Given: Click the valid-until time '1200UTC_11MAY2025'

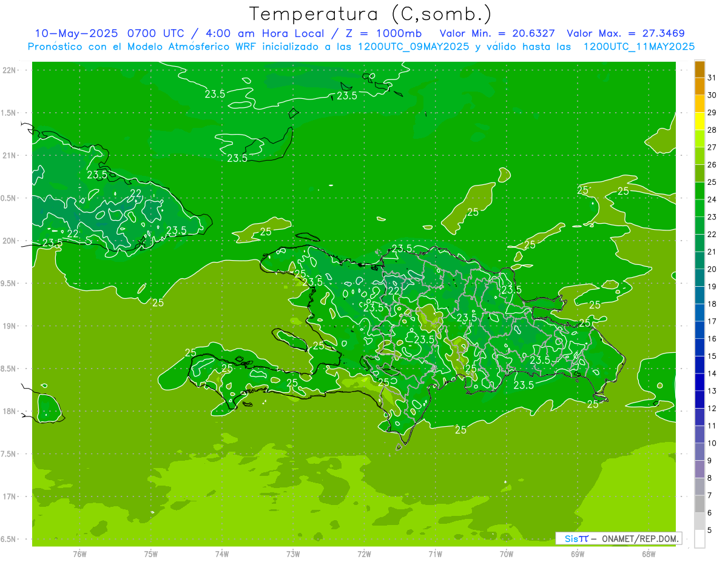Looking at the screenshot, I should (x=639, y=46).
